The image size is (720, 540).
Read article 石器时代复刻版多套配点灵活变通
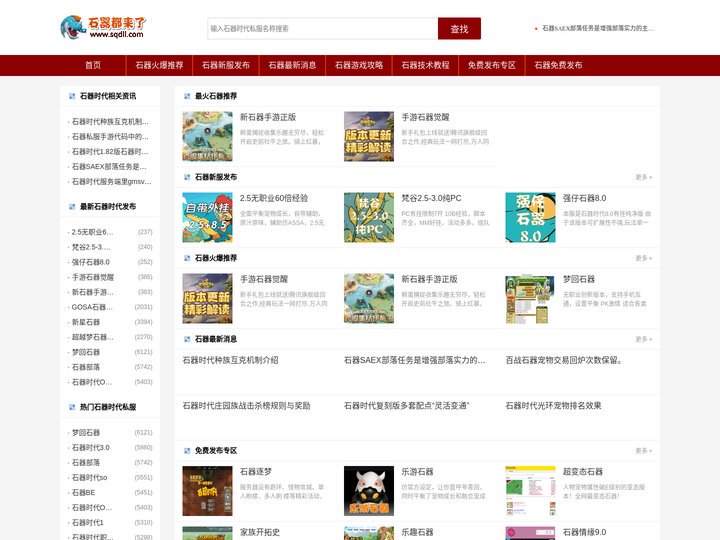(x=406, y=405)
